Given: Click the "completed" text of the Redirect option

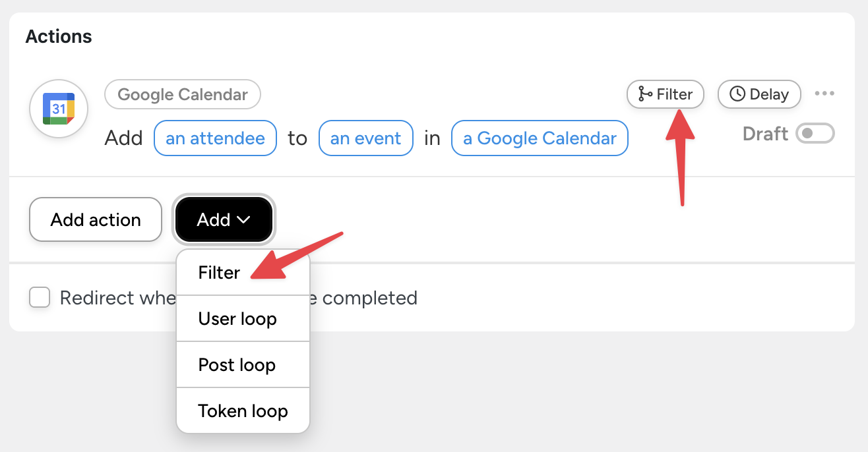Looking at the screenshot, I should (x=369, y=298).
